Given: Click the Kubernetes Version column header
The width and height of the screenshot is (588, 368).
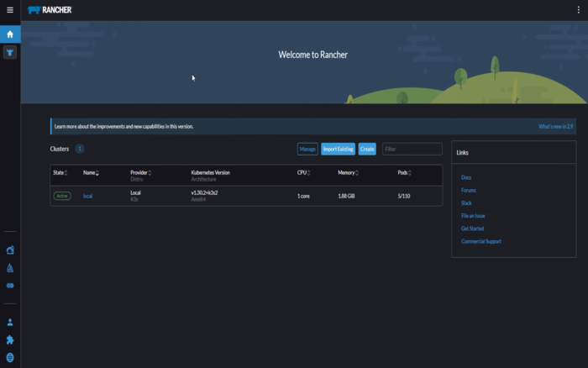Looking at the screenshot, I should tap(210, 172).
